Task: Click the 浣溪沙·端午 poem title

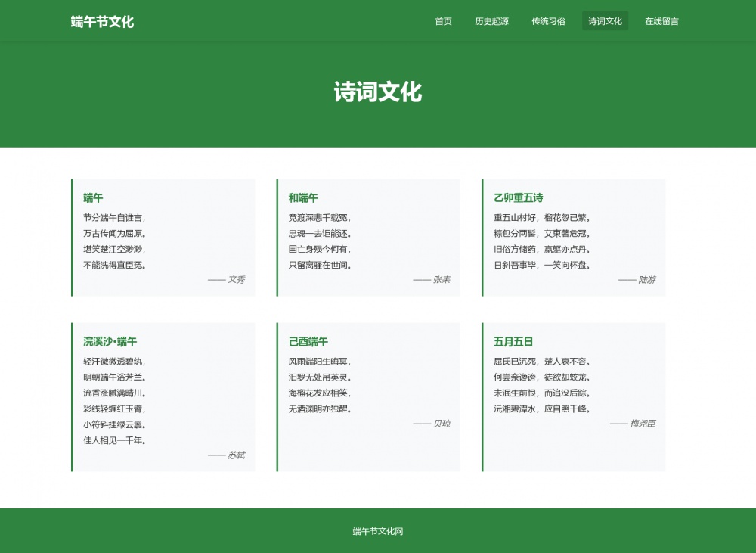Action: pos(110,342)
